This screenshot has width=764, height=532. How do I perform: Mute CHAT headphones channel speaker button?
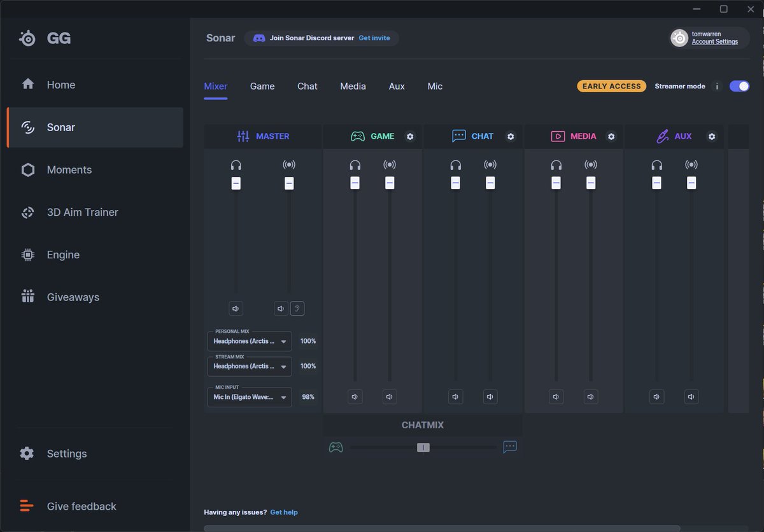point(455,396)
